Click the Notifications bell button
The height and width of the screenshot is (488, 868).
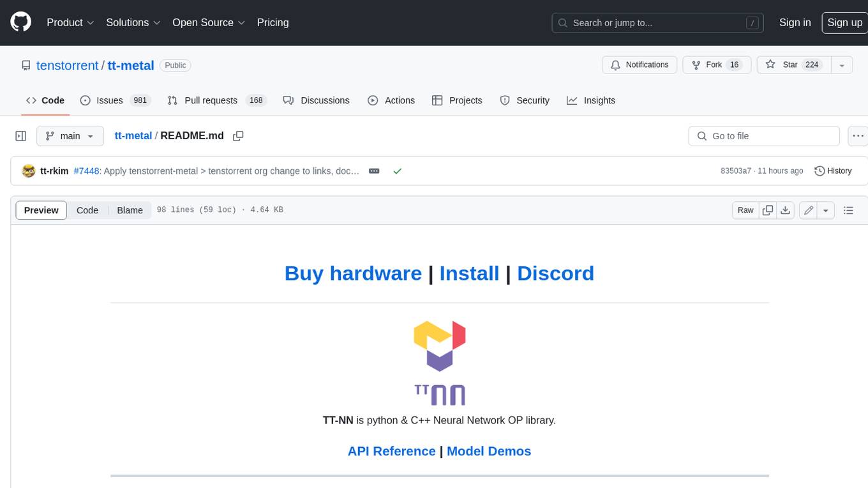[640, 65]
